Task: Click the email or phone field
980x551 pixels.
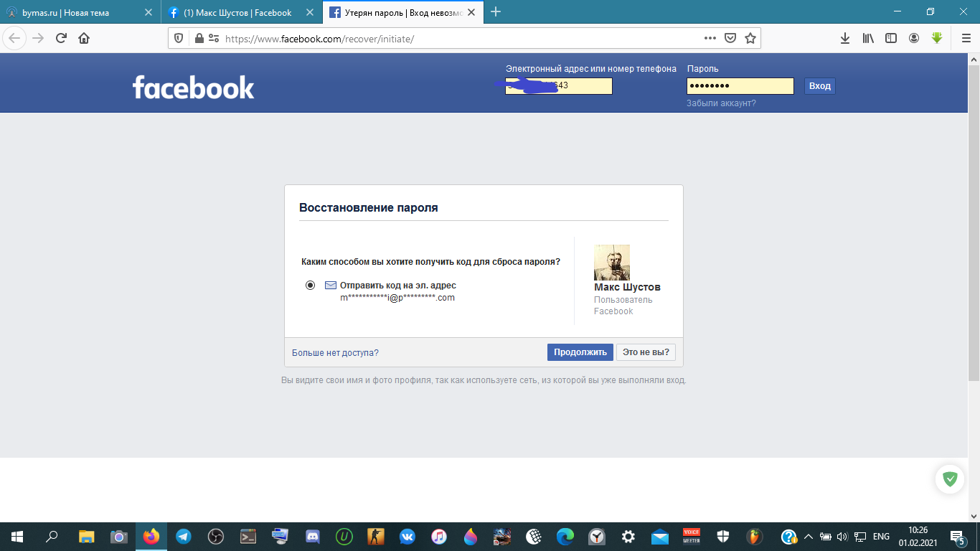Action: 559,86
